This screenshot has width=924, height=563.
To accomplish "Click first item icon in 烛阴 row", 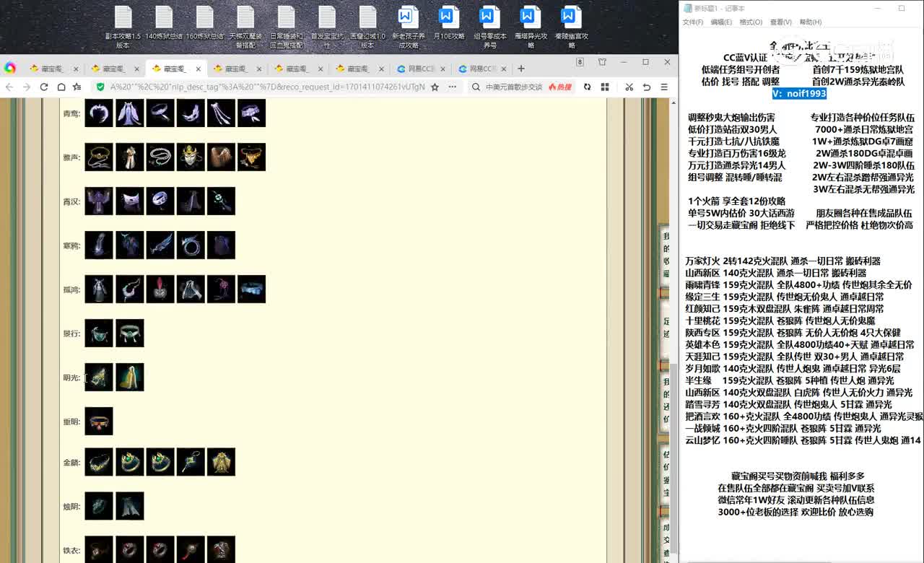I will click(99, 506).
